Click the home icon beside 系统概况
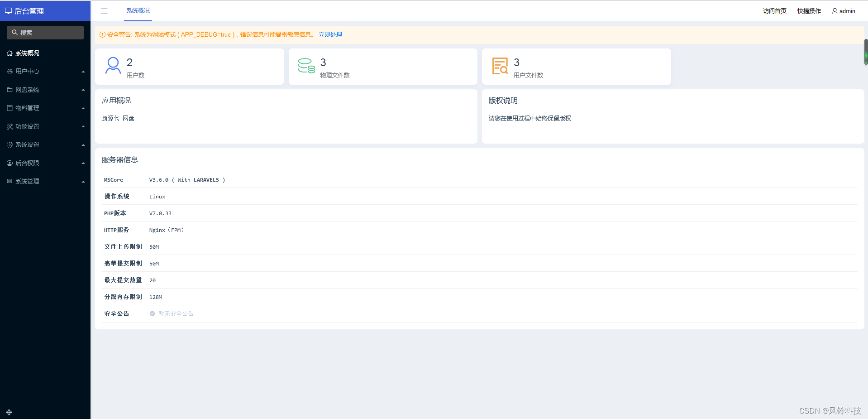 (x=10, y=53)
